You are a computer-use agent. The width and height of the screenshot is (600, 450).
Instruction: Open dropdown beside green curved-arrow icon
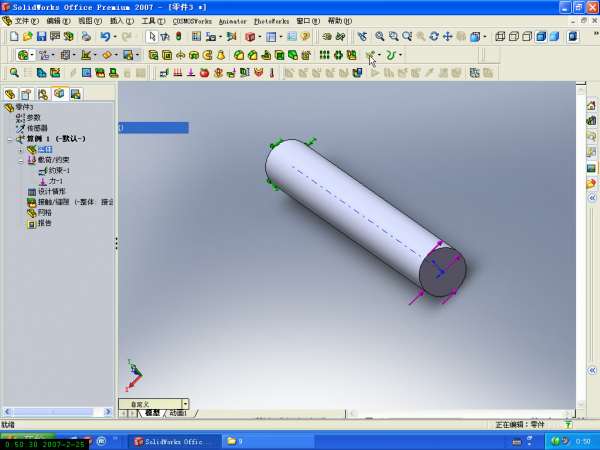pos(400,55)
